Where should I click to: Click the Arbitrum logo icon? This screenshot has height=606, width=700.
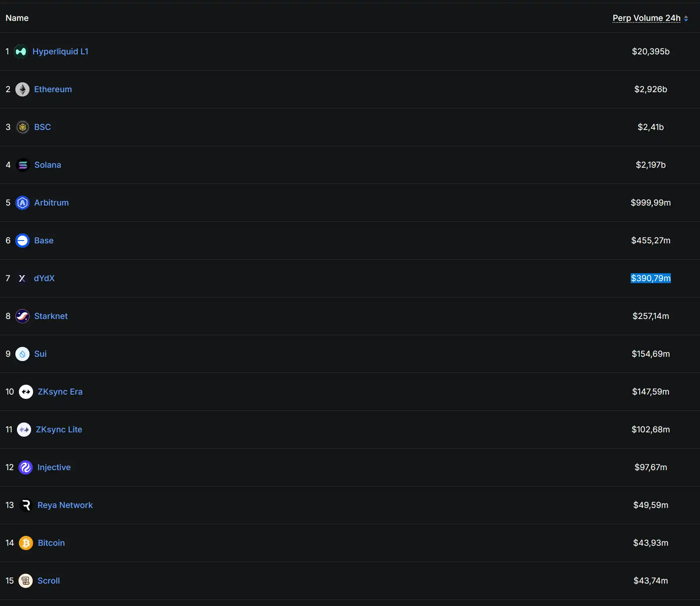point(22,203)
